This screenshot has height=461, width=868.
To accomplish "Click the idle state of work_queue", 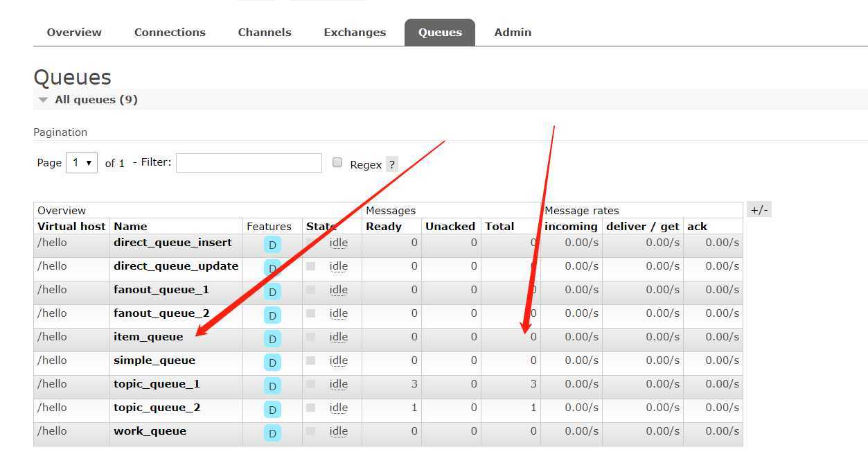I will pos(338,431).
